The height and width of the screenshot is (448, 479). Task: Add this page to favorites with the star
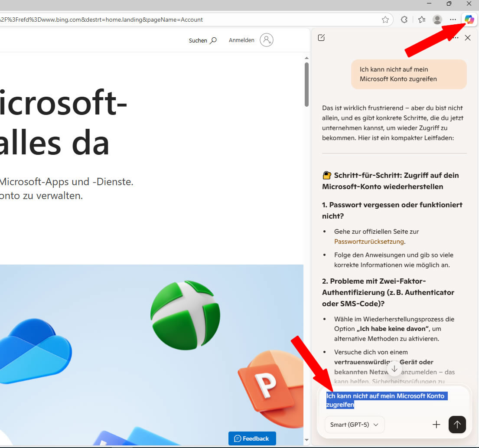tap(385, 20)
